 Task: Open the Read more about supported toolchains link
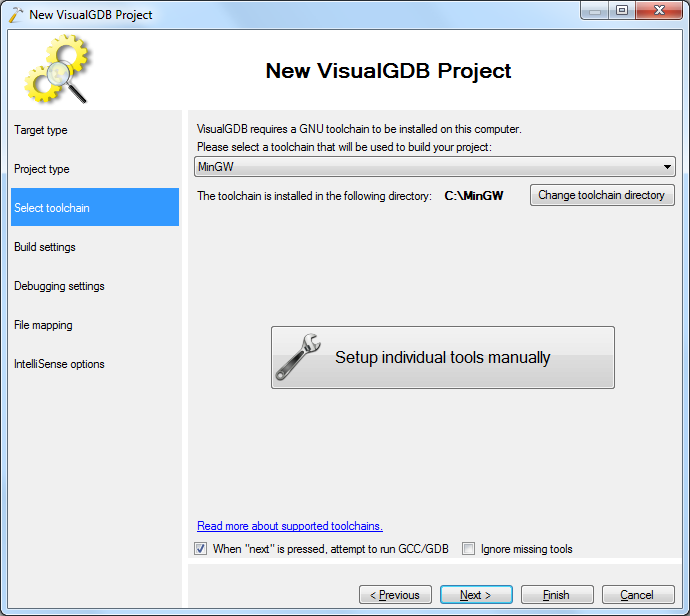290,526
